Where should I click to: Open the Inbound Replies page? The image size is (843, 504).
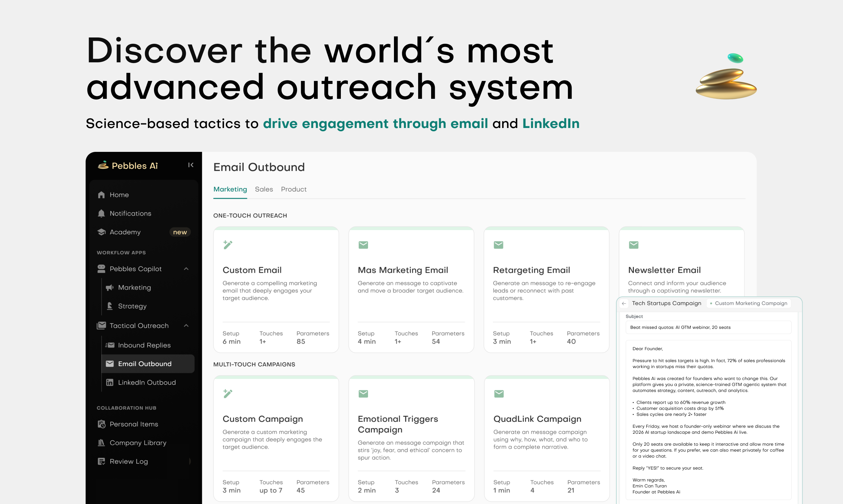[144, 346]
